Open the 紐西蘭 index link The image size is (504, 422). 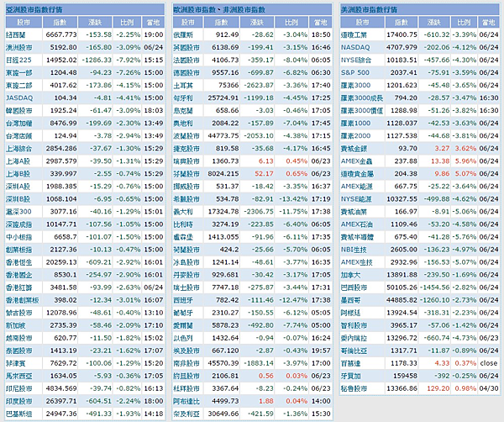pyautogui.click(x=15, y=35)
